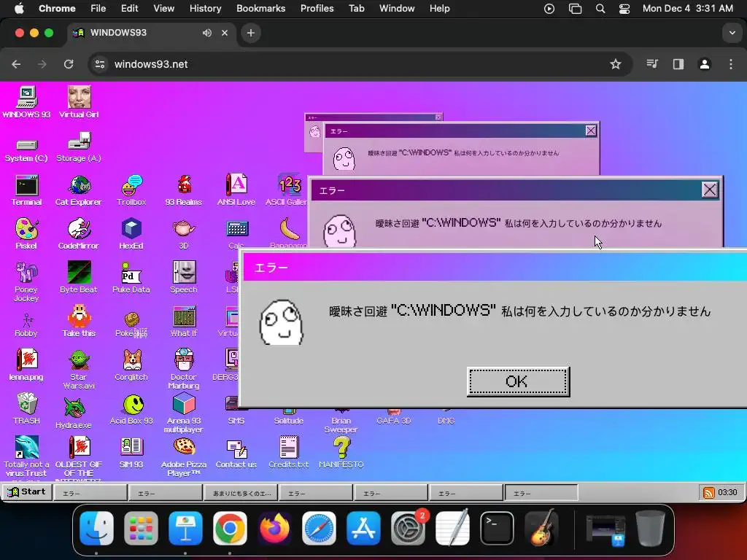Launch the 3D teapot app

click(x=183, y=234)
